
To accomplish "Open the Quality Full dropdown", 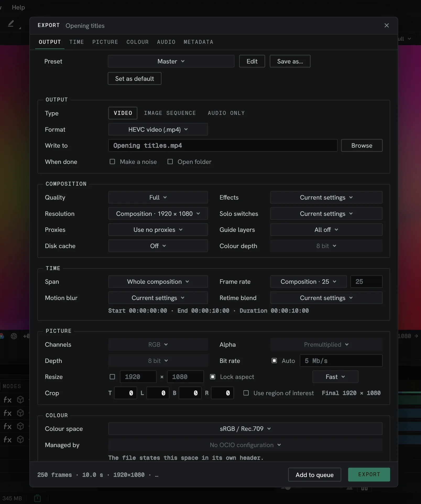I will (158, 197).
